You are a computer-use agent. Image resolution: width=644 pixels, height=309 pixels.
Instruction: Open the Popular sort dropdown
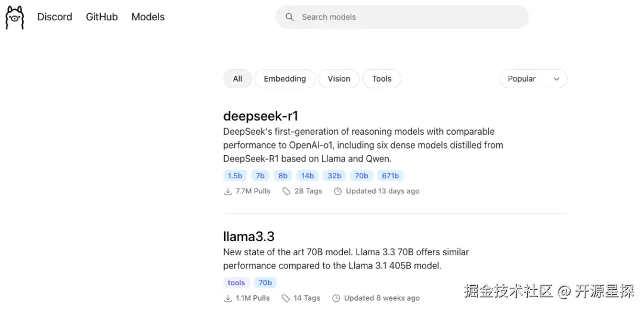[x=522, y=79]
